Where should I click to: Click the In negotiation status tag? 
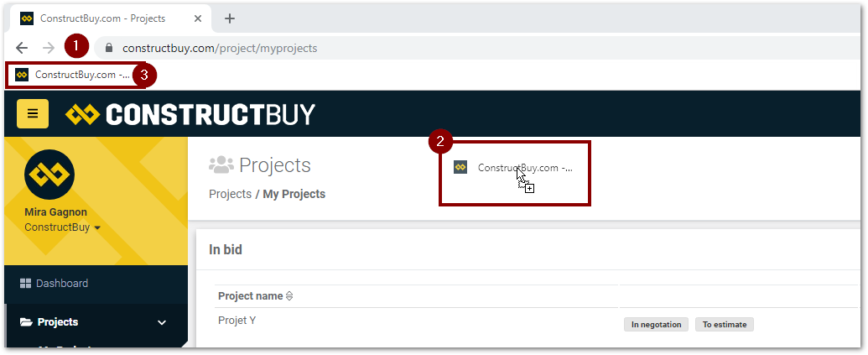pyautogui.click(x=656, y=325)
